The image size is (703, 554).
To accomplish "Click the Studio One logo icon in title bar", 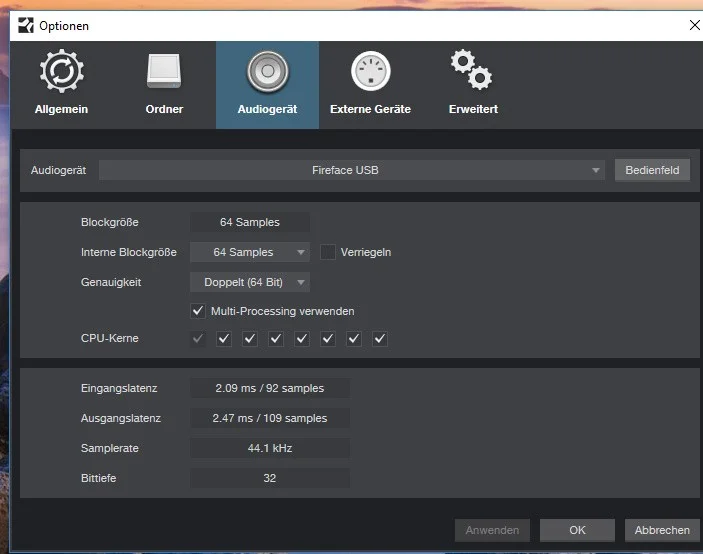I will coord(26,26).
